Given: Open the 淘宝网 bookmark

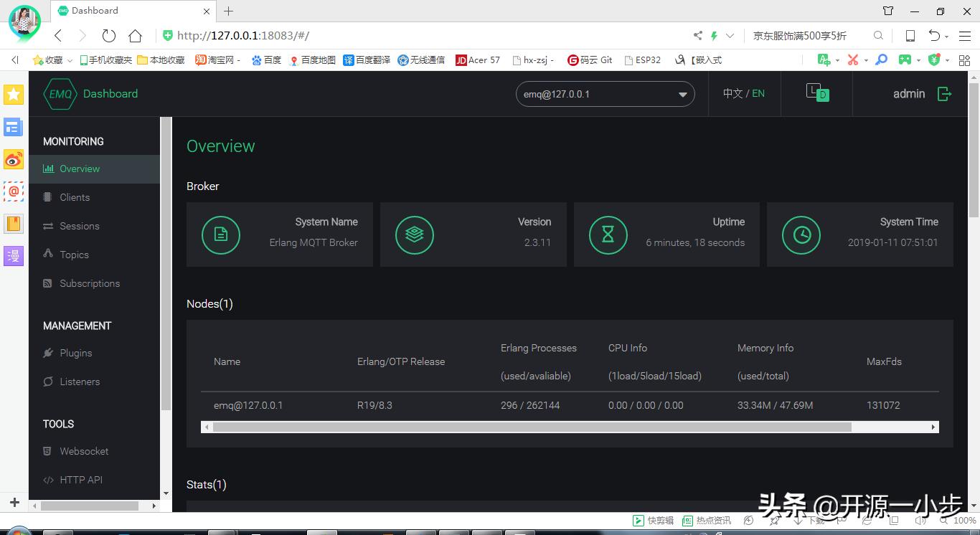Looking at the screenshot, I should coord(217,60).
